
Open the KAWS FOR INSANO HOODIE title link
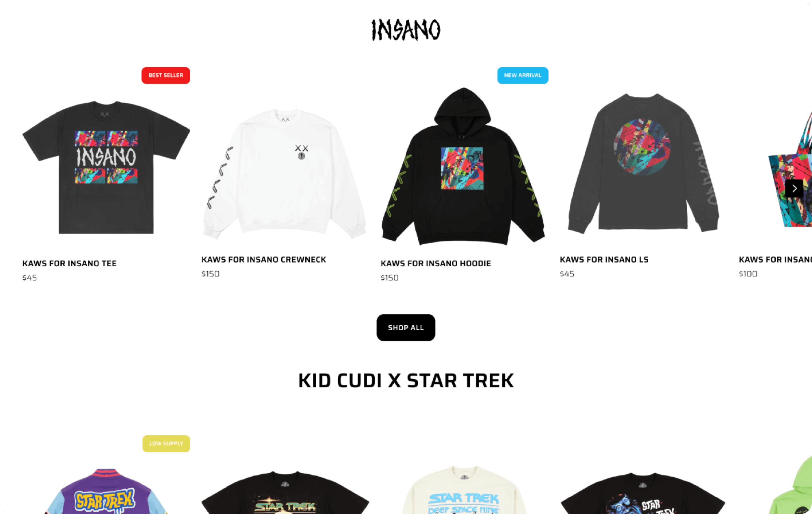pos(436,263)
